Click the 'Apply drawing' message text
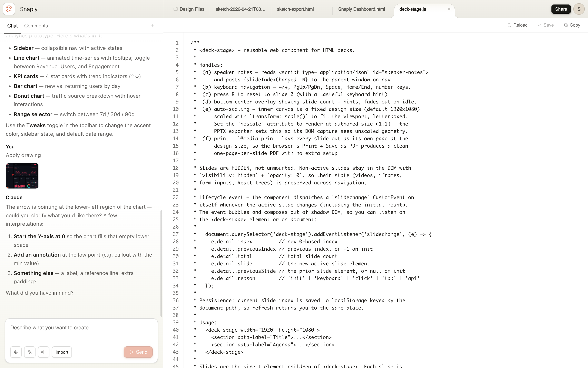The image size is (588, 368). pos(23,155)
